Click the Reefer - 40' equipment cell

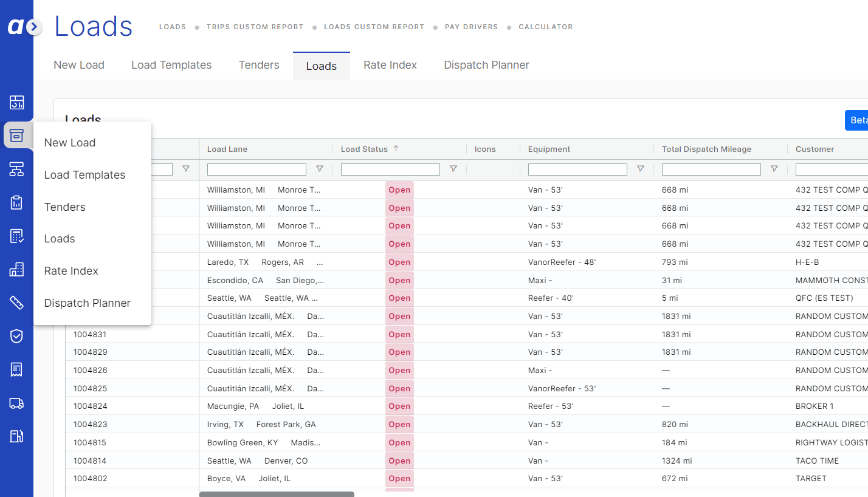click(551, 298)
